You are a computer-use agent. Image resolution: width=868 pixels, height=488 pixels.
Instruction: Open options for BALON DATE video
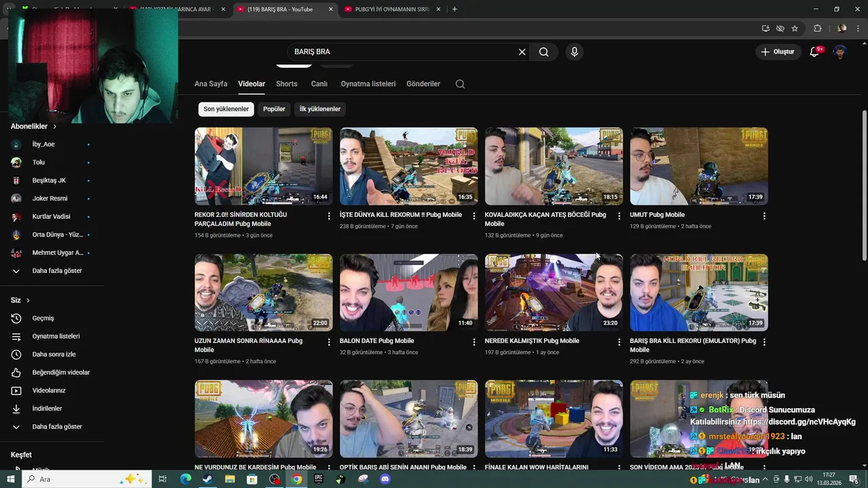pyautogui.click(x=474, y=342)
